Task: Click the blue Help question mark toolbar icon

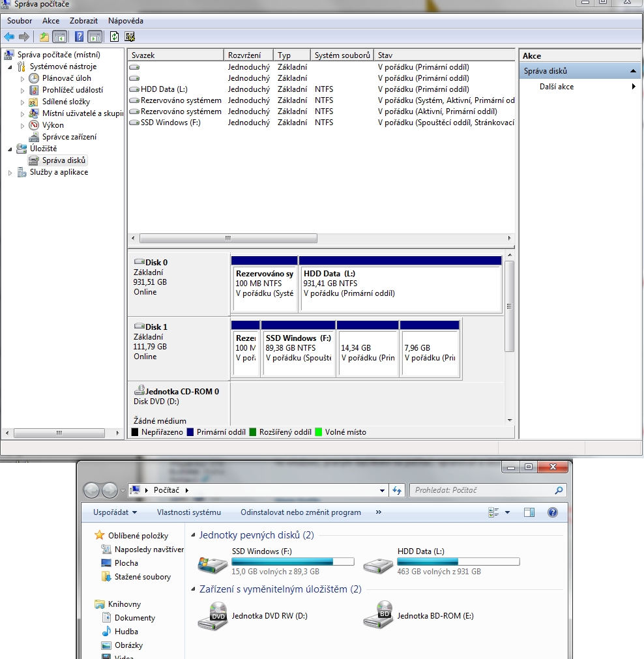Action: pyautogui.click(x=79, y=37)
